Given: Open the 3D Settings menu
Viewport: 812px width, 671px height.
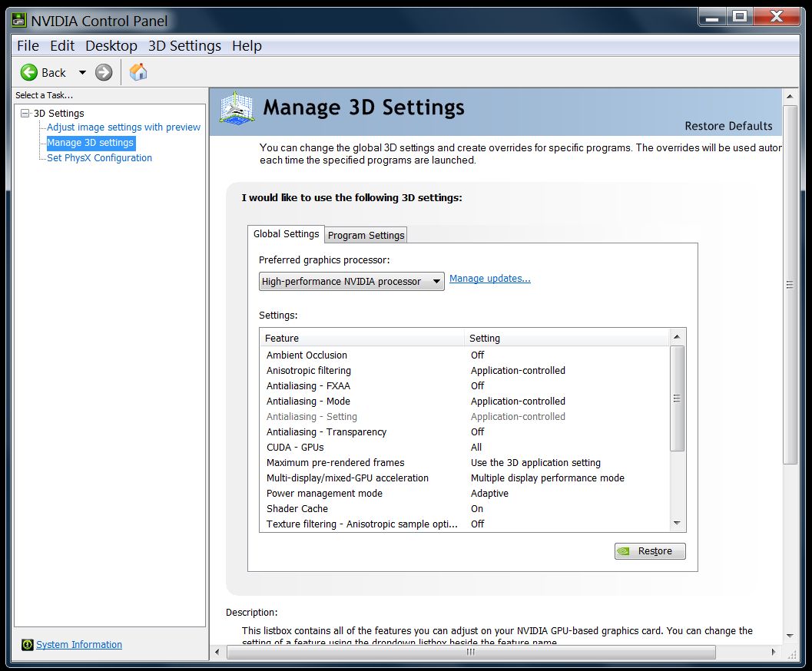Looking at the screenshot, I should click(184, 45).
